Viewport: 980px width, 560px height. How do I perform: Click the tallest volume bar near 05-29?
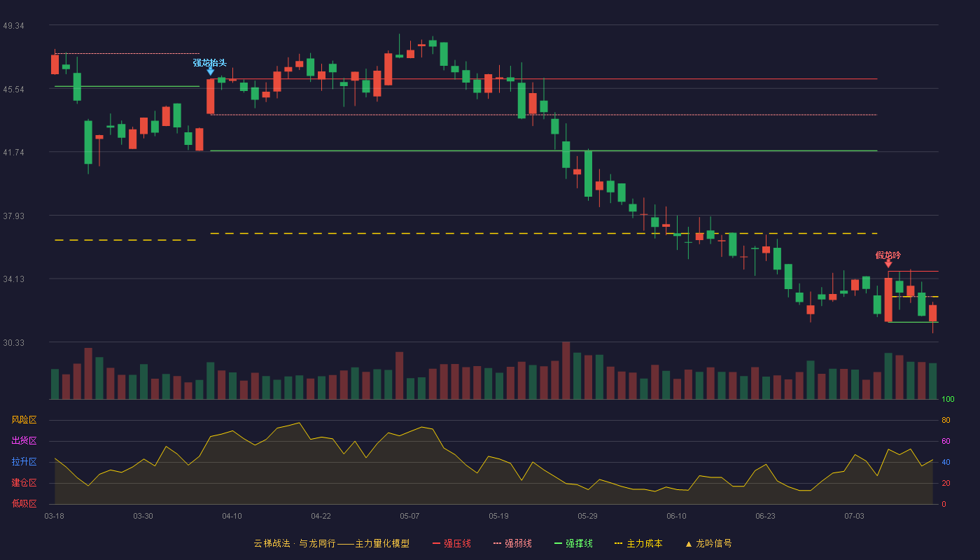[566, 370]
